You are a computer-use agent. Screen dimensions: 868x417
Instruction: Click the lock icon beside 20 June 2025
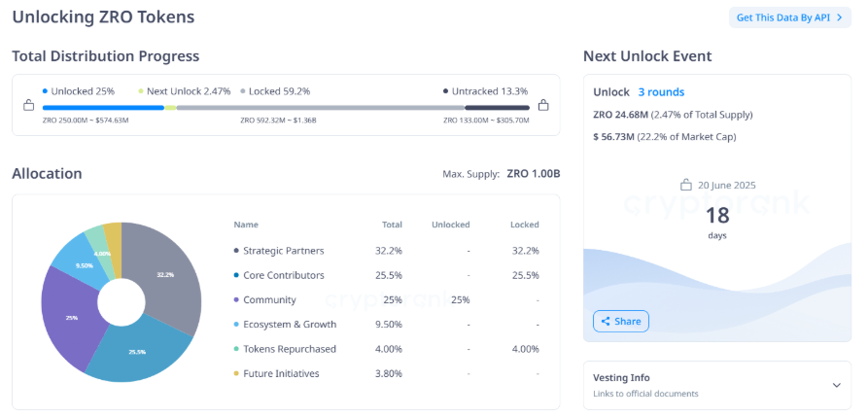pos(686,185)
